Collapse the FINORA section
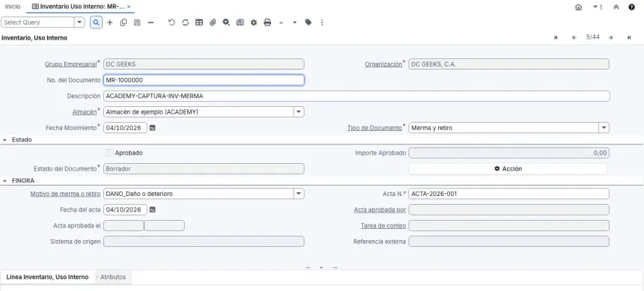 (5, 180)
